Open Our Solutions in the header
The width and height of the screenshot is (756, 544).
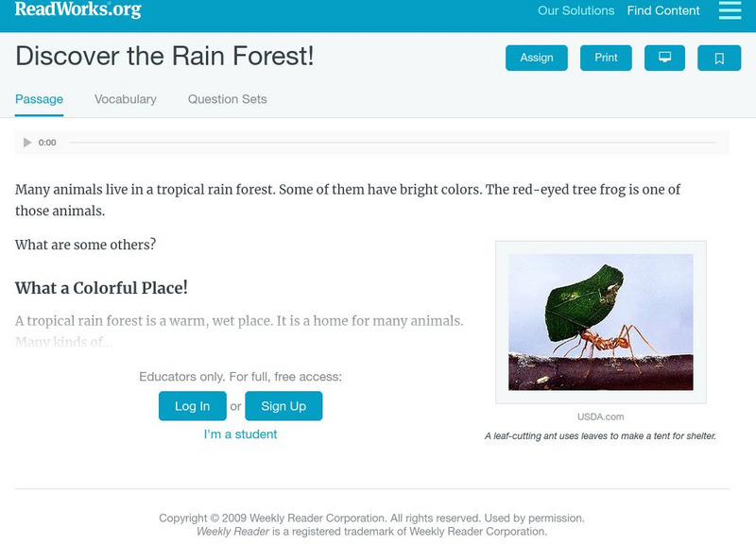coord(576,11)
